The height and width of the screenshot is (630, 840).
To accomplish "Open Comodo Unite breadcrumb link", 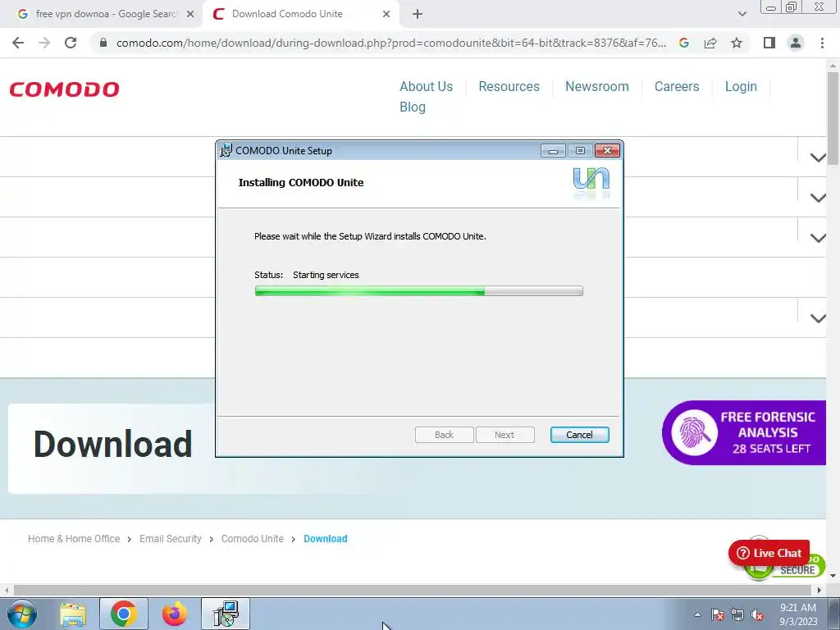I will tap(253, 539).
